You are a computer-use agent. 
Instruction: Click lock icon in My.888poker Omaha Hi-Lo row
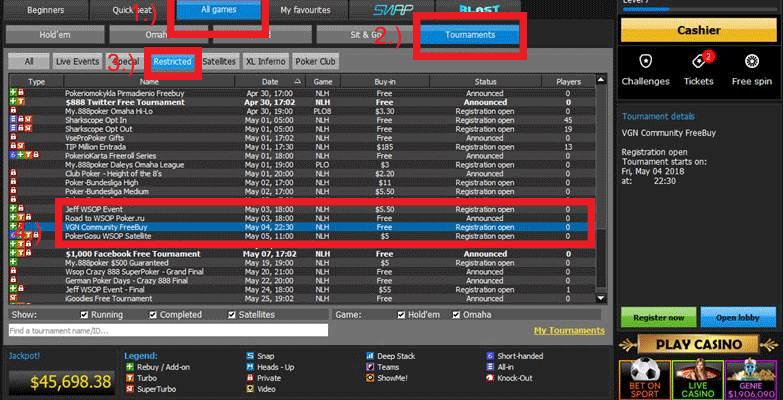(13, 111)
